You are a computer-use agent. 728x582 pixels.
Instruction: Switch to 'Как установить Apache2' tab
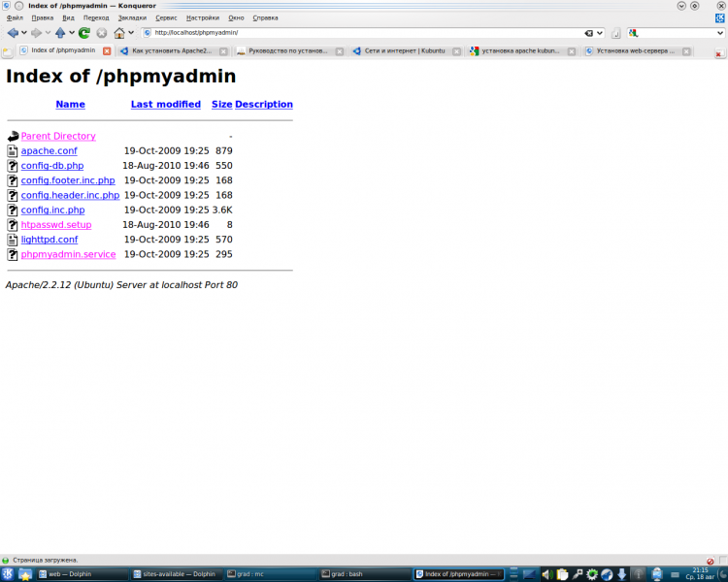click(x=172, y=51)
